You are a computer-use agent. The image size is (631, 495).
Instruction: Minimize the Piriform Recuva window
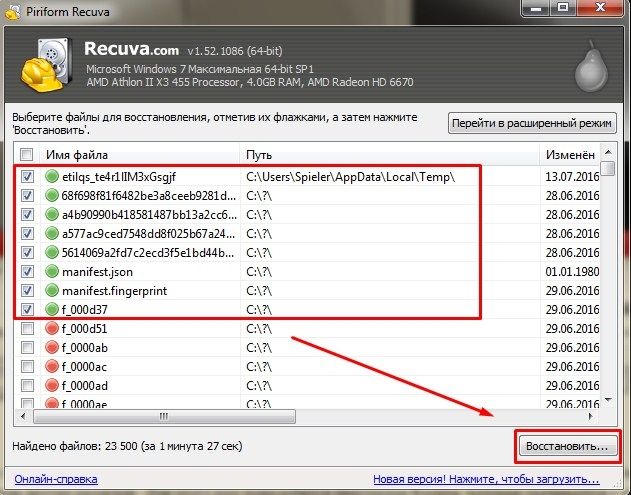536,8
